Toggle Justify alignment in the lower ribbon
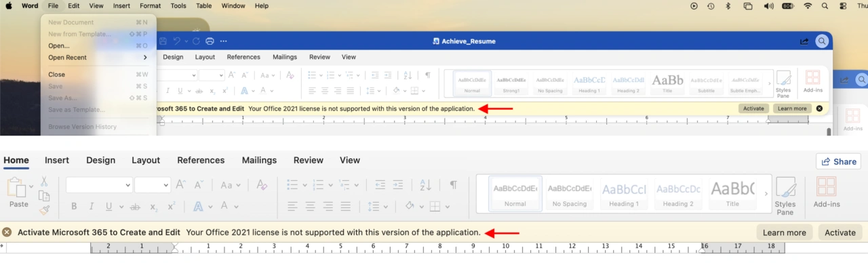 point(346,206)
